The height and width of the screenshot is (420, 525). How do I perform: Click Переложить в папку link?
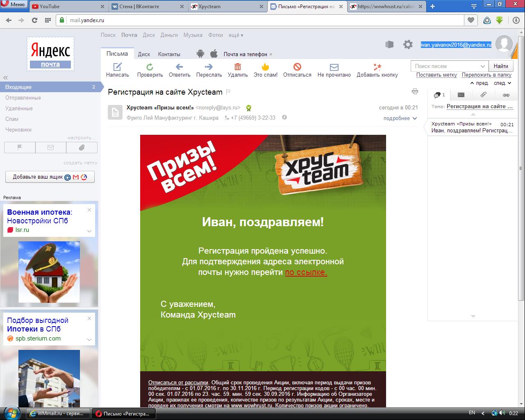pyautogui.click(x=486, y=75)
